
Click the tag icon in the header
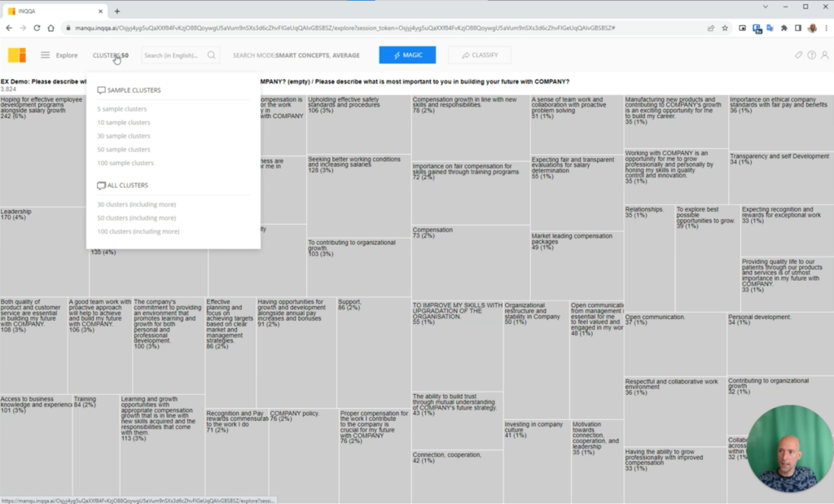click(x=798, y=55)
